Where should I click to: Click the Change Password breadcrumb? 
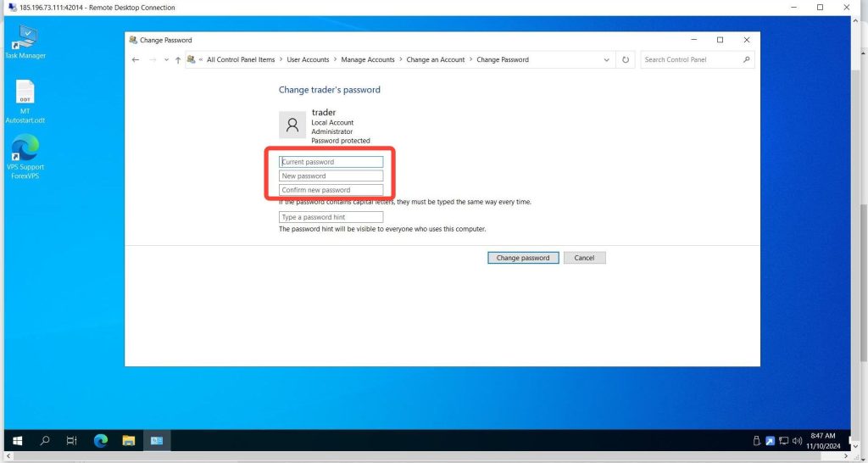tap(503, 60)
